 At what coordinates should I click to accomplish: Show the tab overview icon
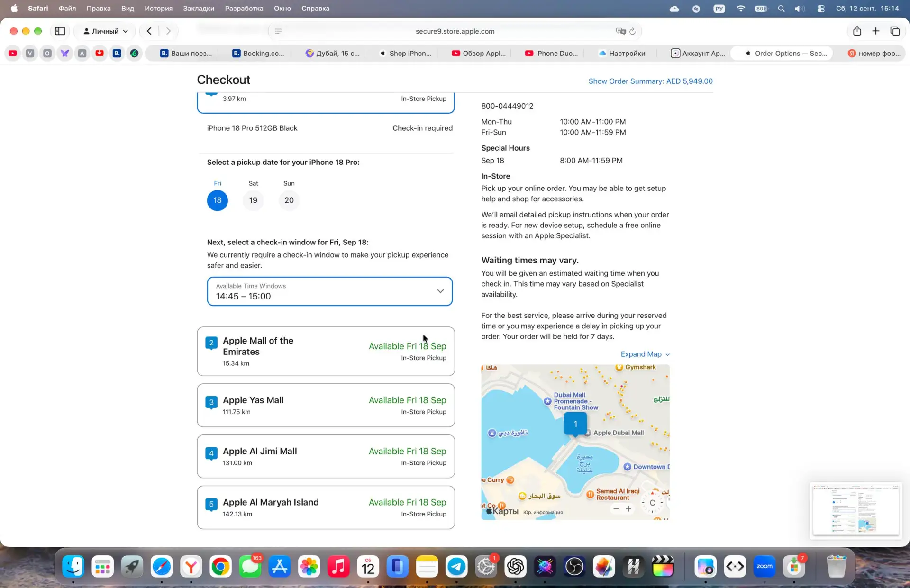coord(895,31)
